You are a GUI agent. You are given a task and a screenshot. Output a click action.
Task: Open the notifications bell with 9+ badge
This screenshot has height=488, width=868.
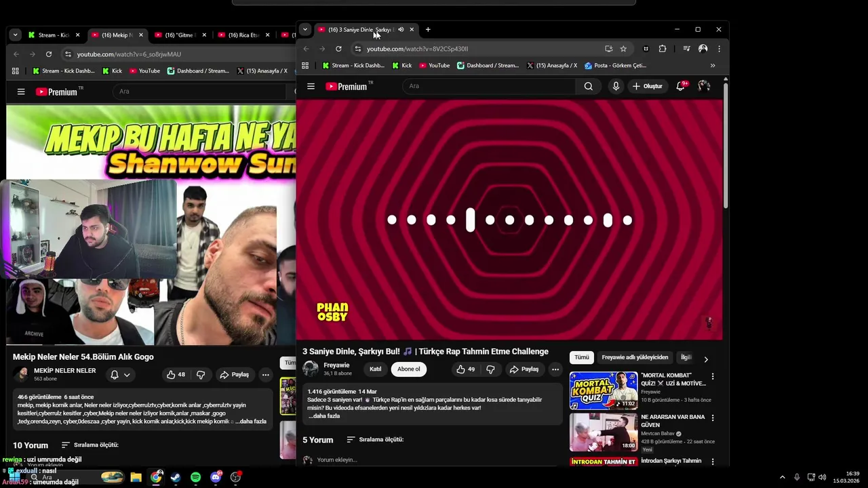click(x=680, y=86)
